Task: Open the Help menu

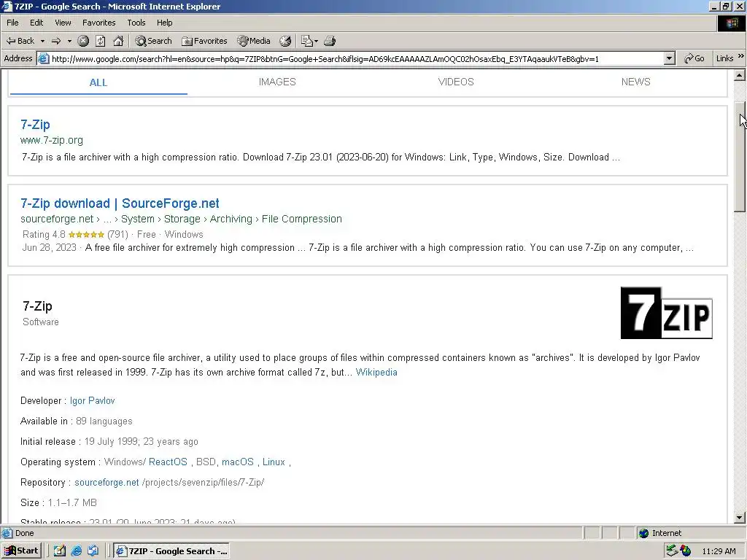Action: pyautogui.click(x=164, y=23)
